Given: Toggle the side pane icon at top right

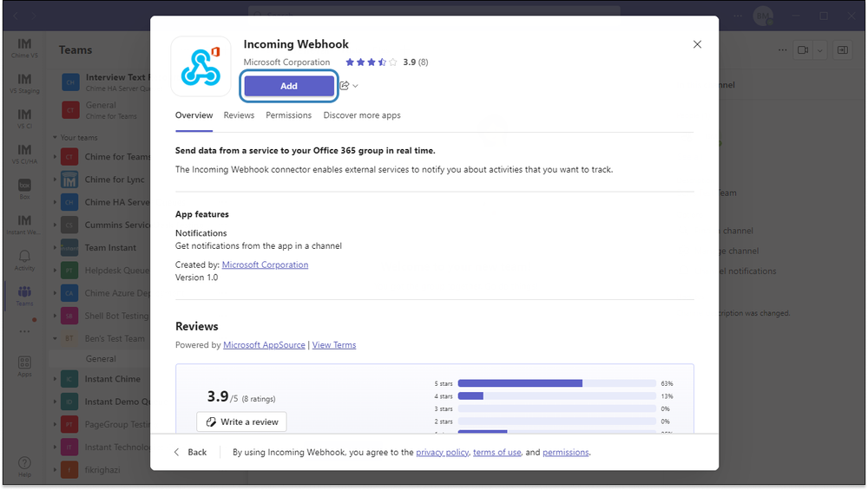Looking at the screenshot, I should pos(843,49).
